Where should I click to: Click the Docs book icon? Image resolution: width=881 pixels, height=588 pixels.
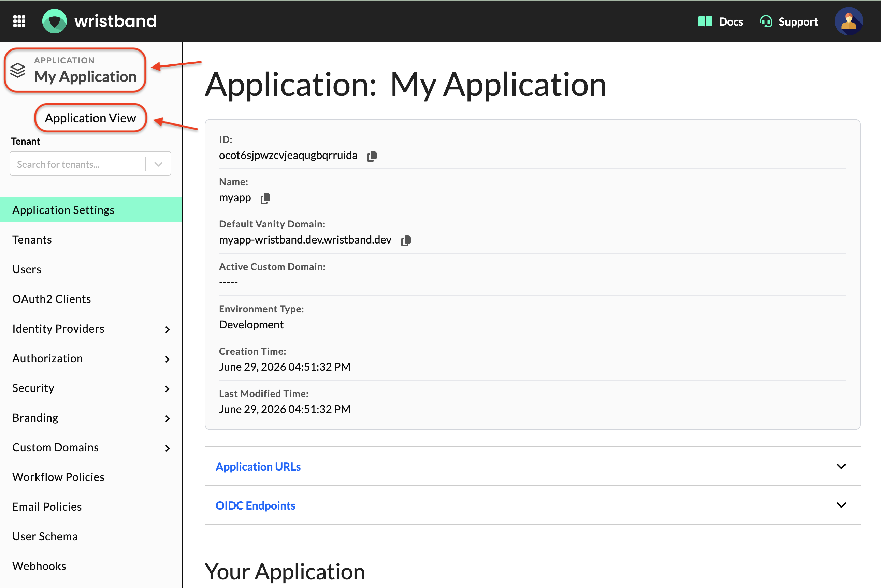705,21
